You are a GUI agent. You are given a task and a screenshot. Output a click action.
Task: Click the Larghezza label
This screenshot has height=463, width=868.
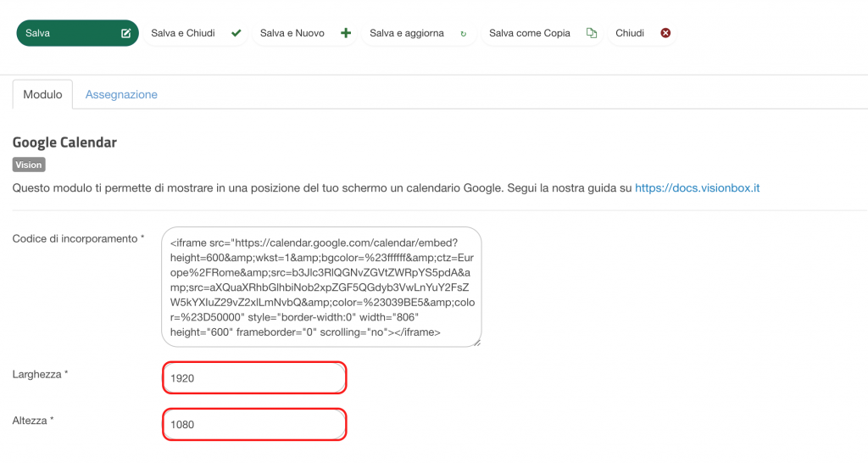(40, 375)
